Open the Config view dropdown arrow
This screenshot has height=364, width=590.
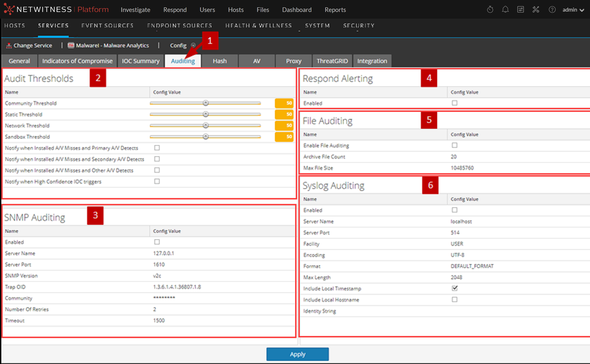coord(193,45)
